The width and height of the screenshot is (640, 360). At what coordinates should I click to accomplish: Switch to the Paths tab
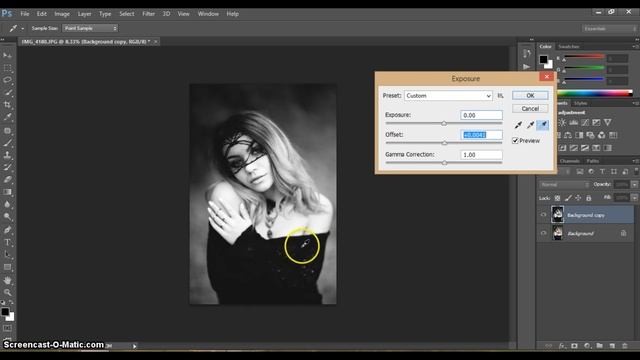click(x=593, y=161)
